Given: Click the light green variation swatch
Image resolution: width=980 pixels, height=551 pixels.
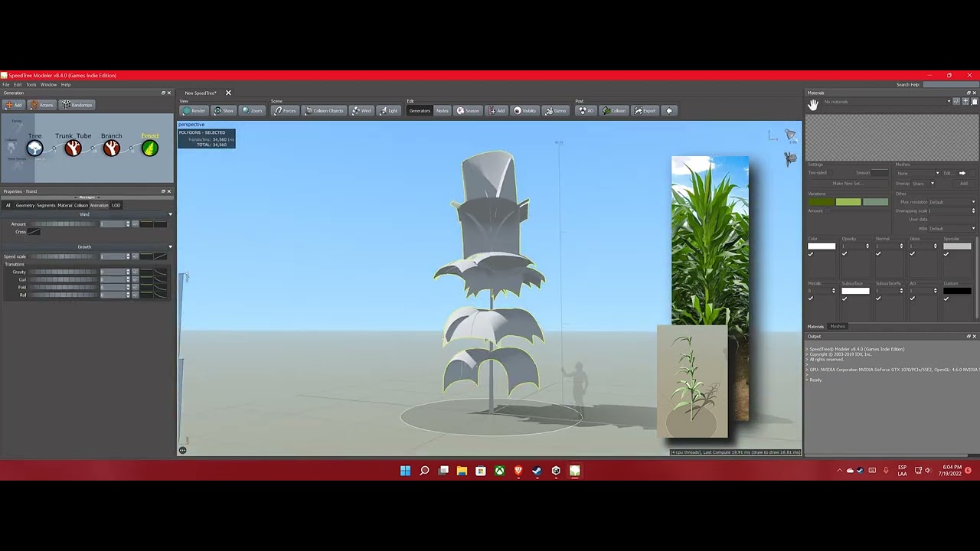Looking at the screenshot, I should click(848, 202).
